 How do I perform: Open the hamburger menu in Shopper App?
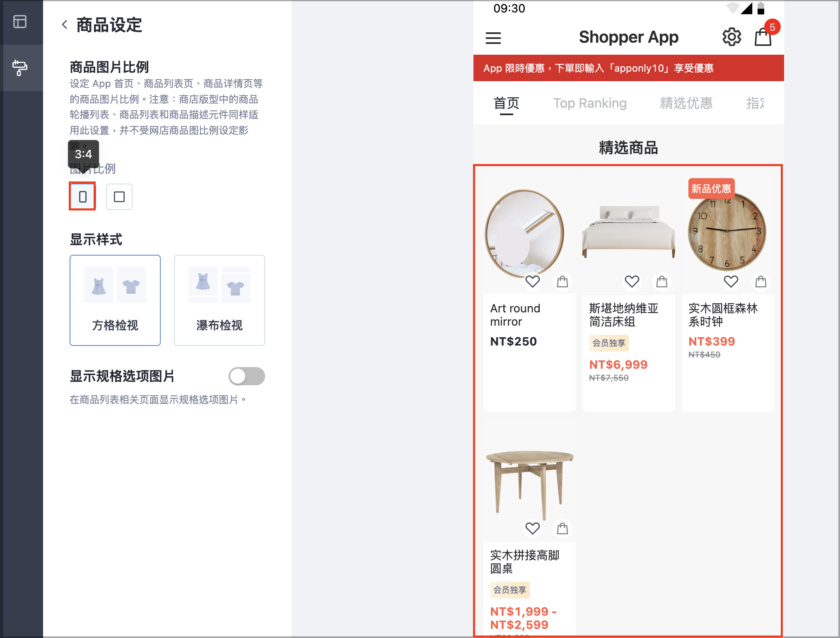[493, 38]
